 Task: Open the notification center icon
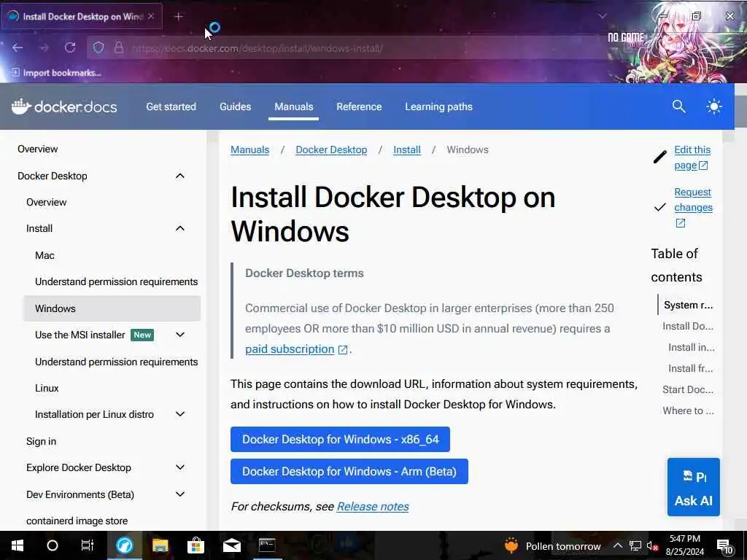pyautogui.click(x=724, y=546)
